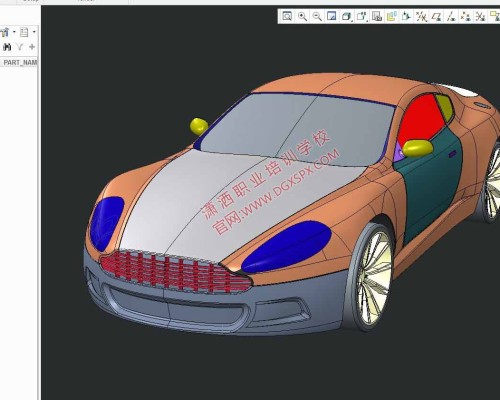
Task: Click the plus add-column icon
Action: click(x=32, y=47)
